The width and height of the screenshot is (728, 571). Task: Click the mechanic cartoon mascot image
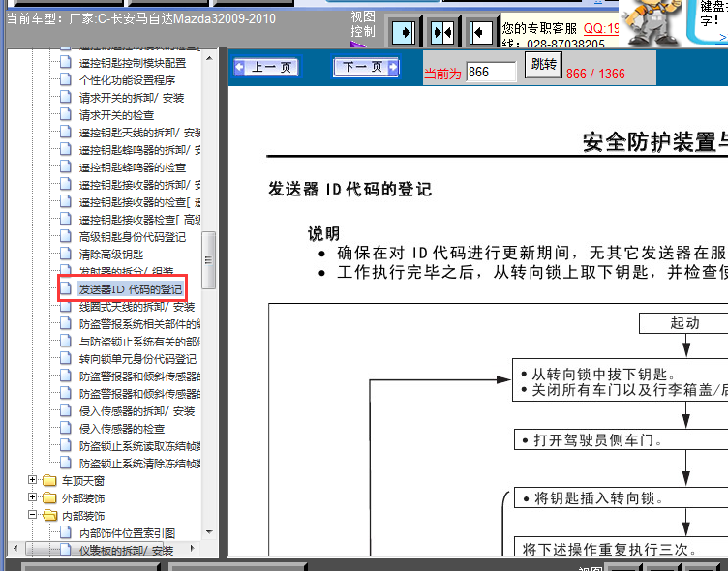[x=651, y=23]
